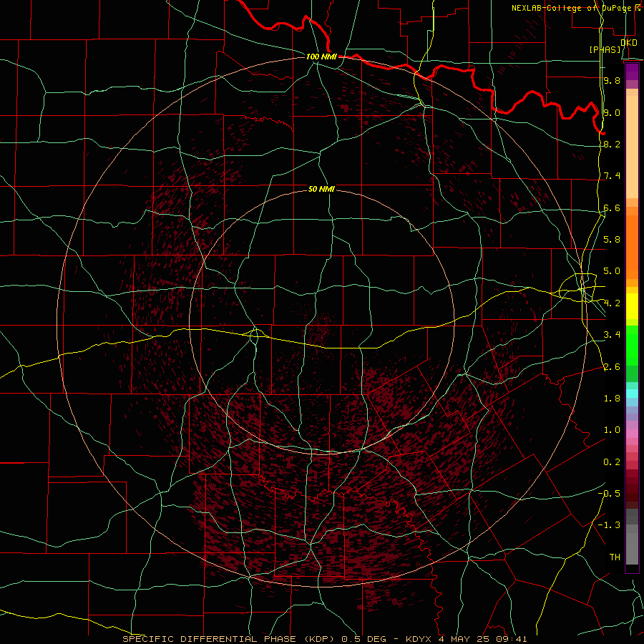Click the 3.4 legend value

tap(612, 335)
